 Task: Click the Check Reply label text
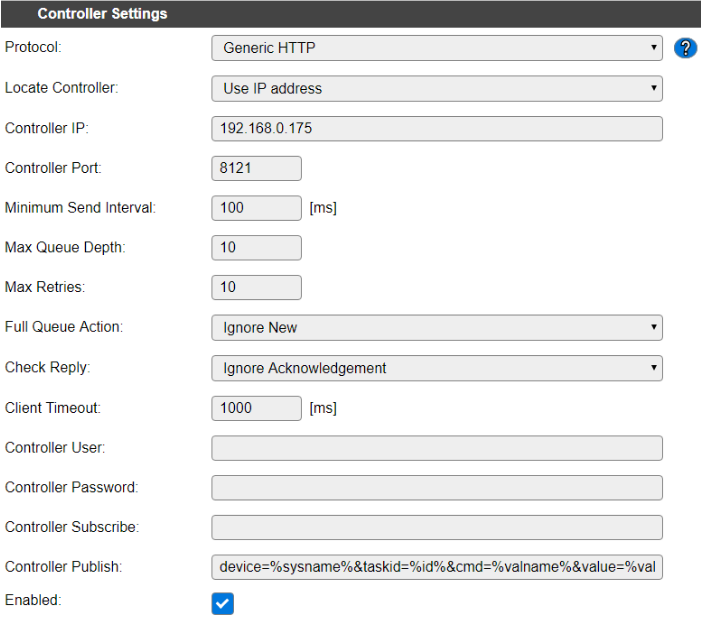(47, 367)
